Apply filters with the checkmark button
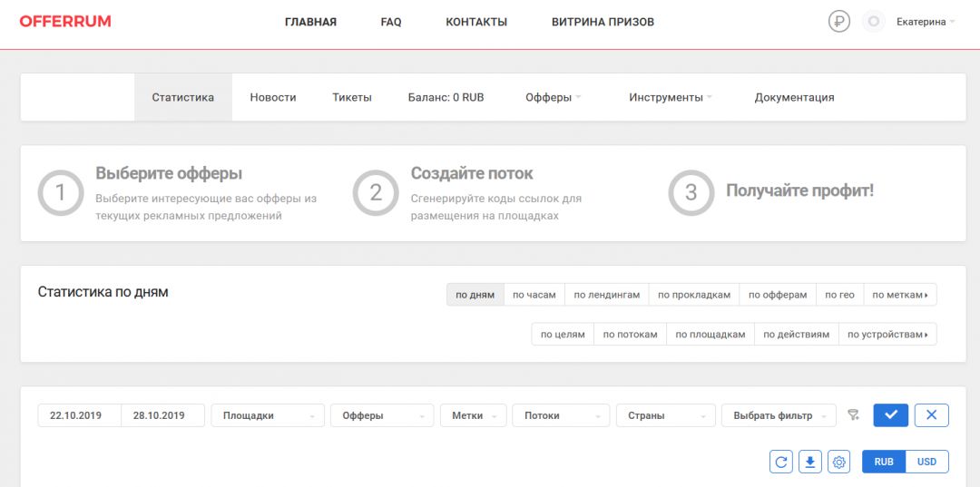Viewport: 980px width, 487px height. 891,415
